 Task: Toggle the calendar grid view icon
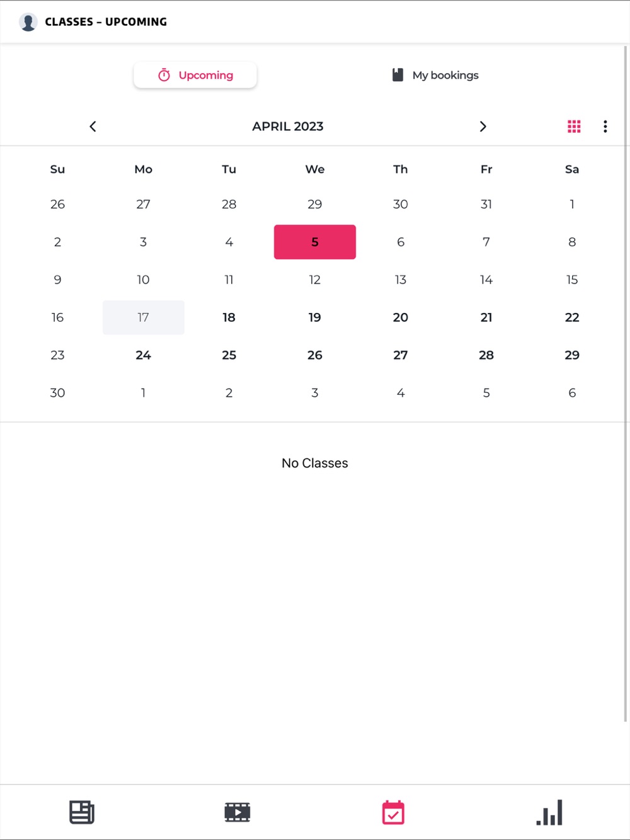(x=574, y=127)
